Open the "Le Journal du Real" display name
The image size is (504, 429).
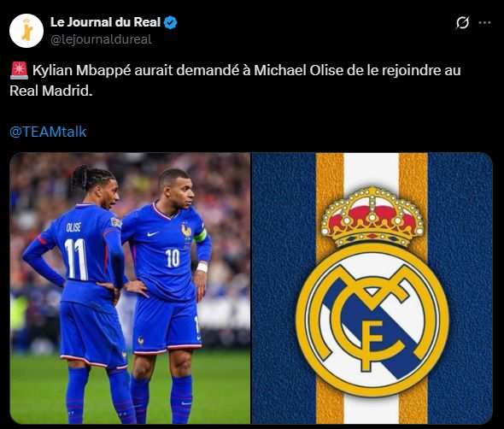coord(105,22)
